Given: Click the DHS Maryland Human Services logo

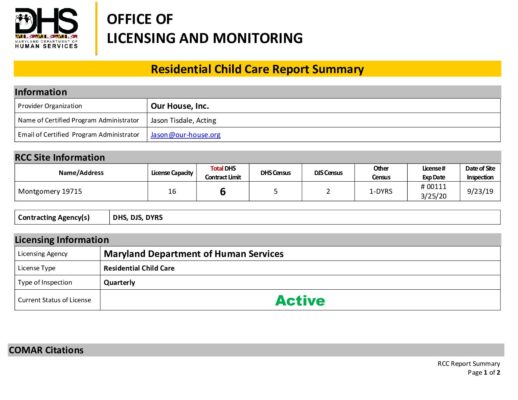Looking at the screenshot, I should (x=46, y=28).
